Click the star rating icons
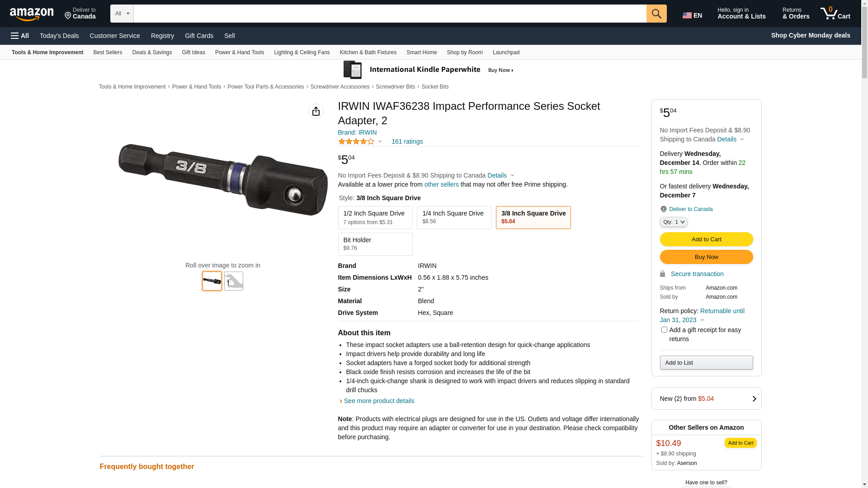The image size is (868, 488). (356, 141)
